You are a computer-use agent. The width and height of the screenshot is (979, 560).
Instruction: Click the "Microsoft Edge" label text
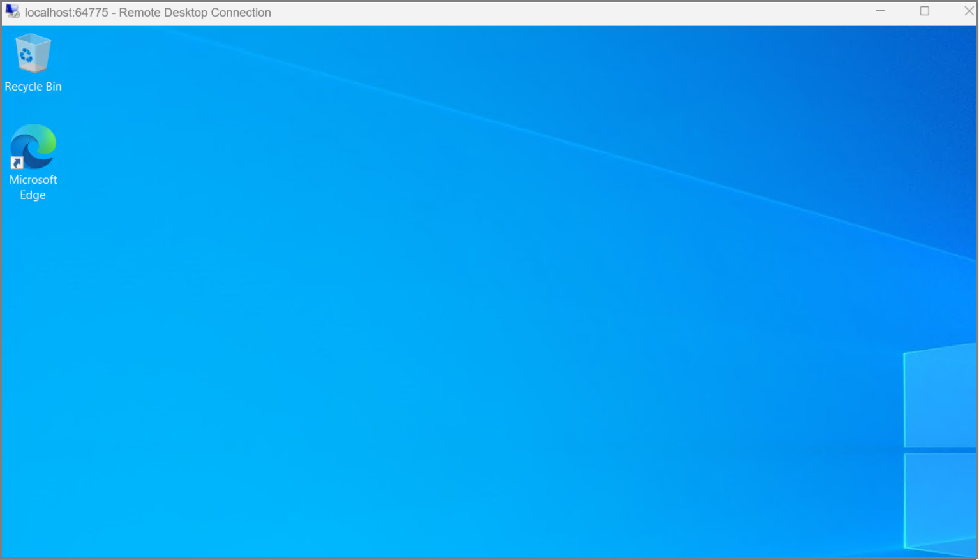point(33,188)
